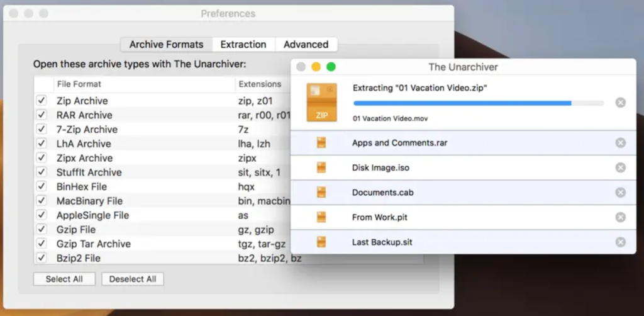644x316 pixels.
Task: Click the "tgz, tar-gz" extensions cell
Action: [x=262, y=244]
